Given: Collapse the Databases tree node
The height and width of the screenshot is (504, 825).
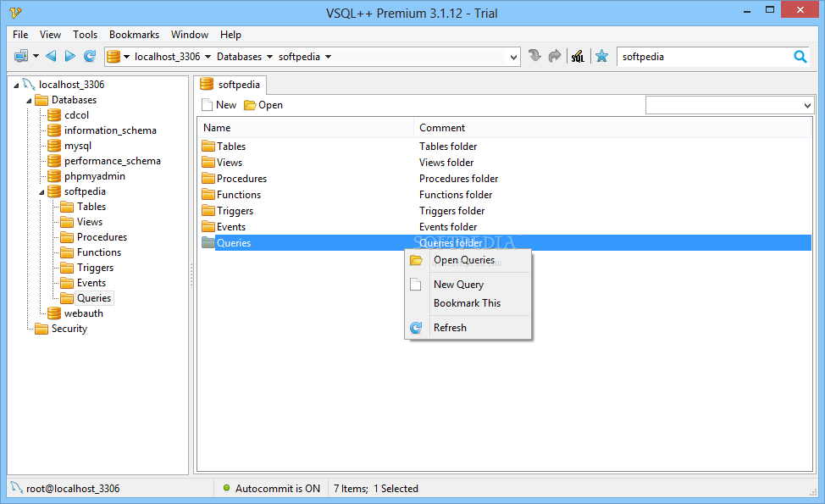Looking at the screenshot, I should click(30, 101).
